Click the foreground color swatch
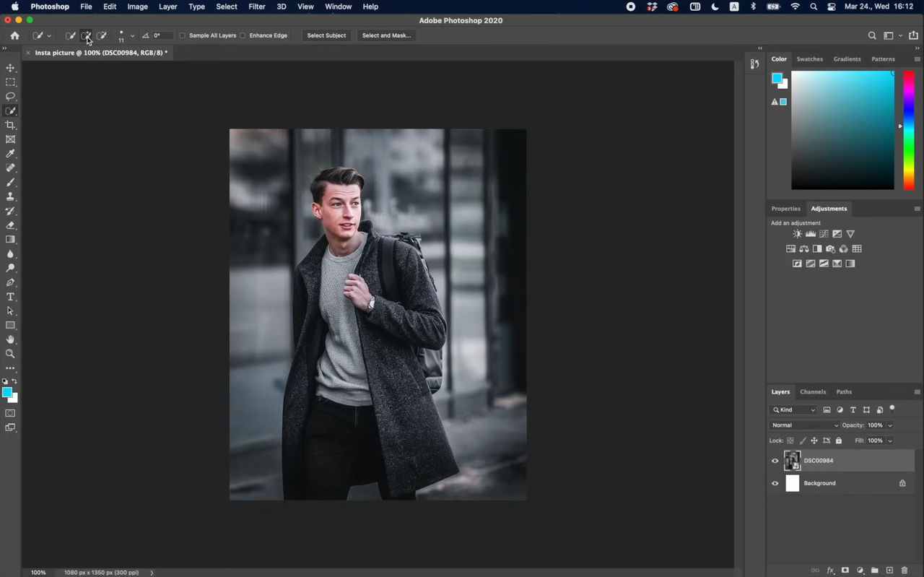Screen dimensions: 924x577 coord(8,391)
